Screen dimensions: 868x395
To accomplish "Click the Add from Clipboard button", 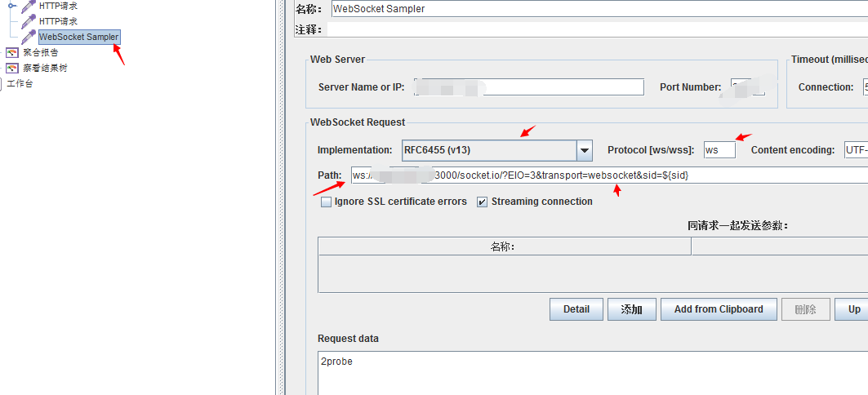I will 719,309.
